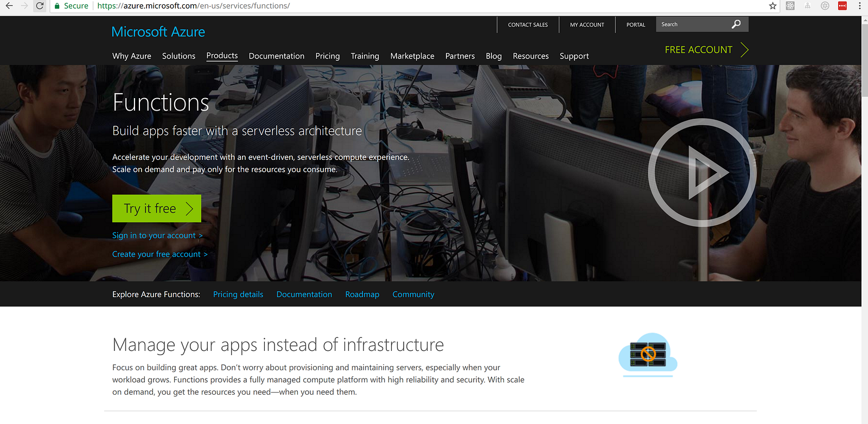The height and width of the screenshot is (424, 868).
Task: Open MY ACCOUNT
Action: point(587,24)
